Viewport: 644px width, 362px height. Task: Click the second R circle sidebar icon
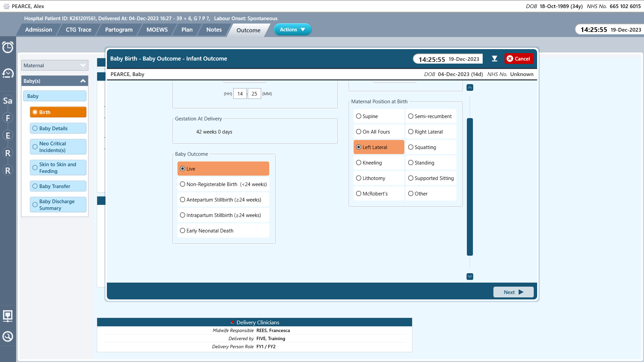point(8,171)
